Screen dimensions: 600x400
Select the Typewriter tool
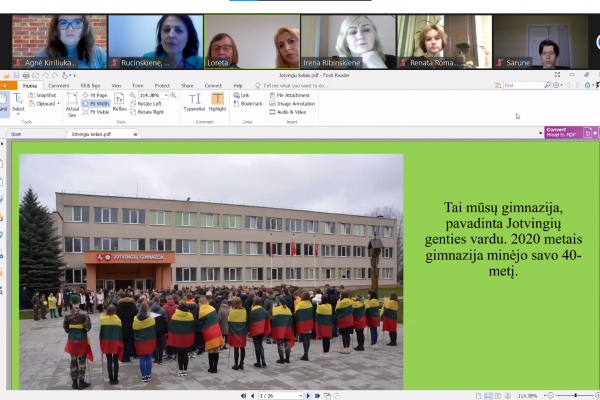point(194,102)
